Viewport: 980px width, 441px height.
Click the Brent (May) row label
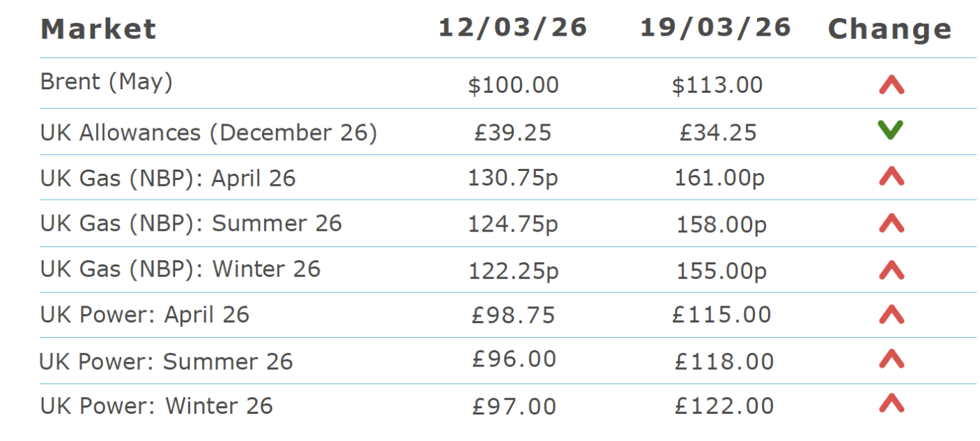pos(106,82)
